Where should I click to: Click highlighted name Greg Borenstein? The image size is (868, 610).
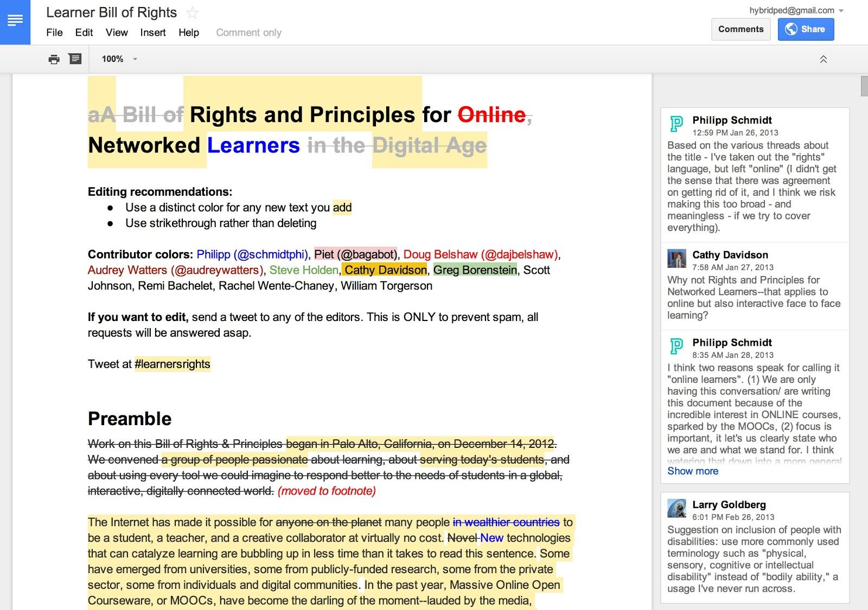pyautogui.click(x=475, y=270)
